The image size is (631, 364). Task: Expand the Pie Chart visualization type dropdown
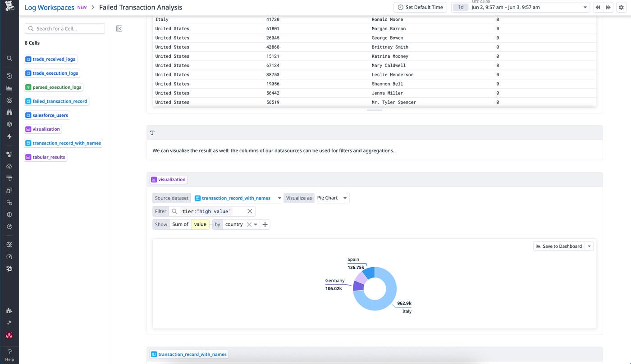coord(332,198)
